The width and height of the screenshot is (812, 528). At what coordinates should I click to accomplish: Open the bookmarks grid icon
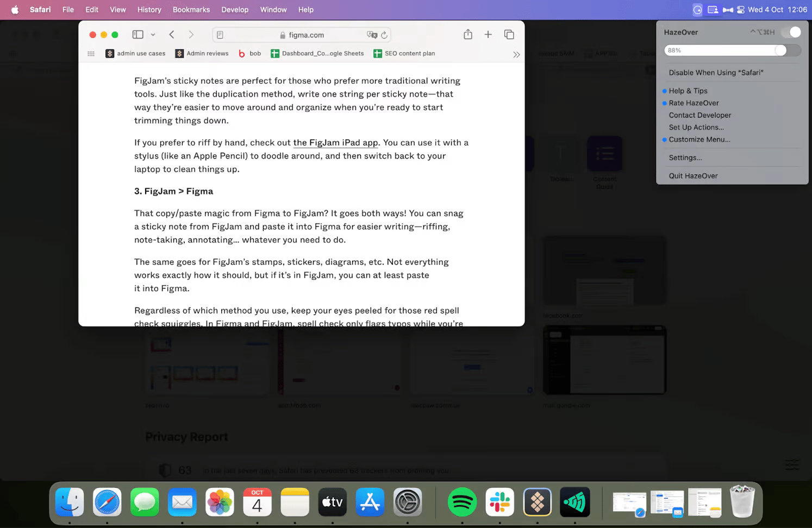pos(91,53)
